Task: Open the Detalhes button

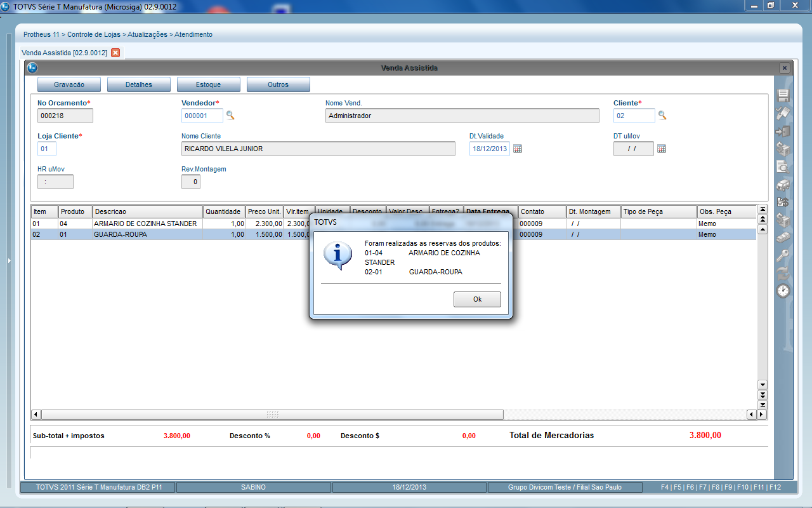Action: click(139, 84)
